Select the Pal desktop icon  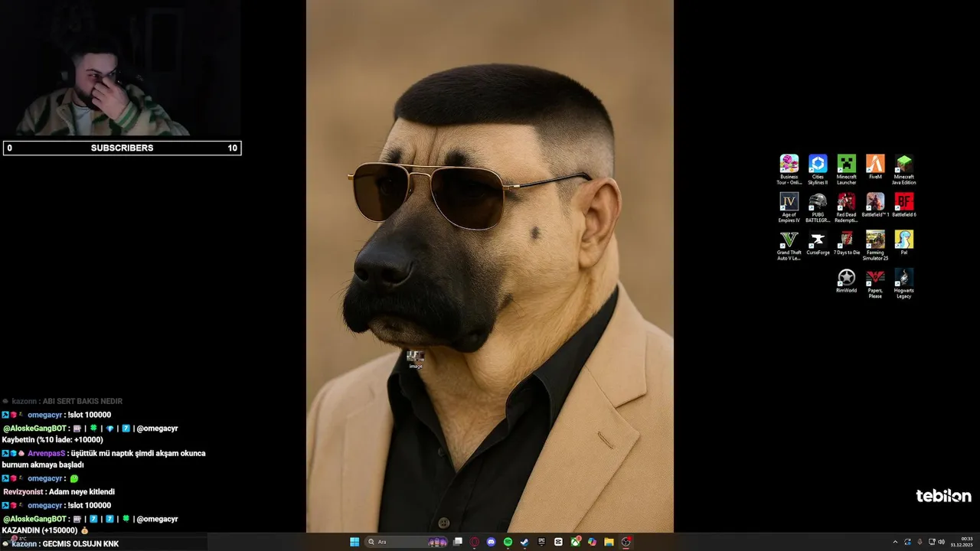904,243
